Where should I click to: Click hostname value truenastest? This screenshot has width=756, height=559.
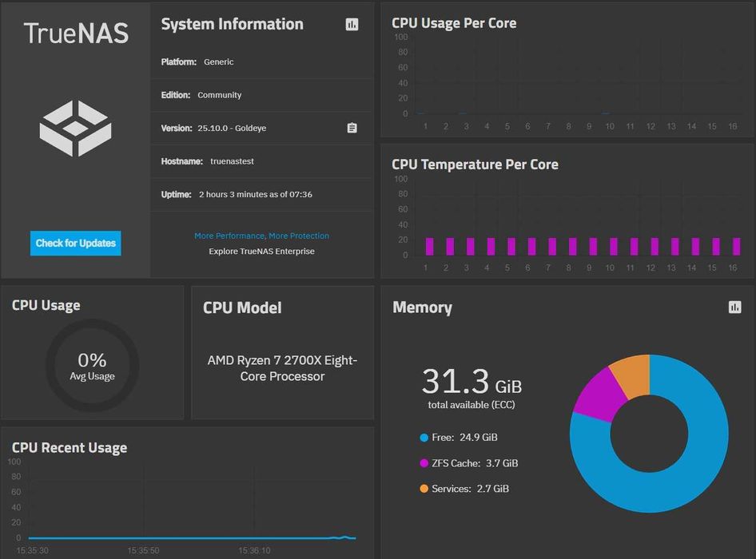[x=232, y=161]
